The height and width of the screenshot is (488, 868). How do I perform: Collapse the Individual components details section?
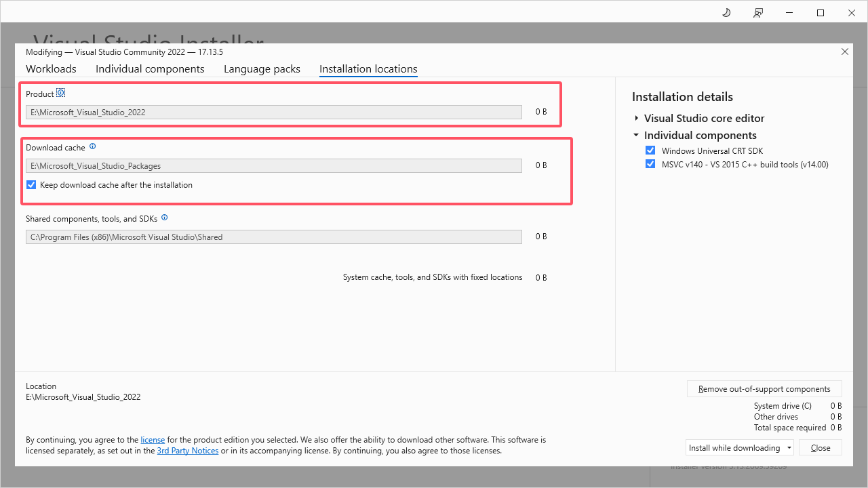pos(637,136)
